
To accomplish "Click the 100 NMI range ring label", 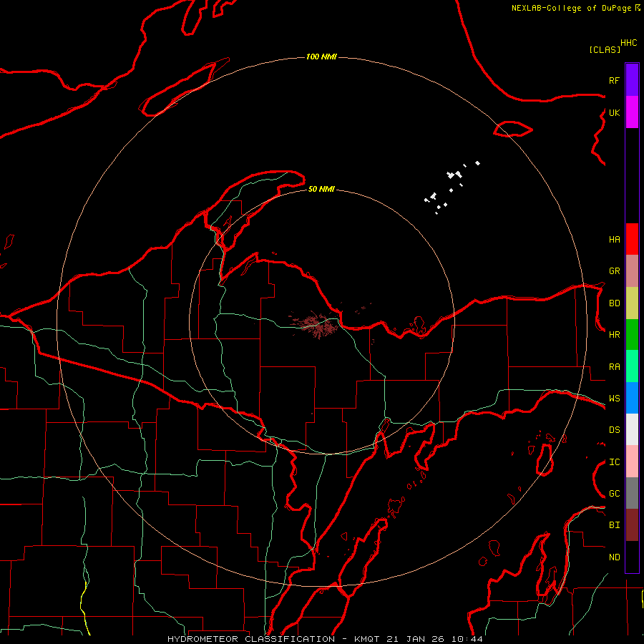I will click(321, 57).
